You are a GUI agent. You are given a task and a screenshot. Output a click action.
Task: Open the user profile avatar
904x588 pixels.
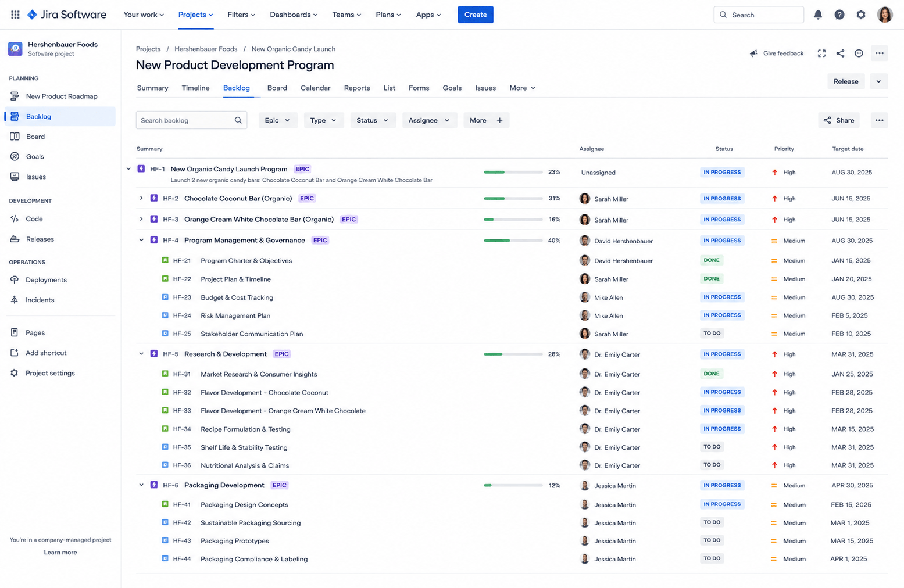coord(885,15)
